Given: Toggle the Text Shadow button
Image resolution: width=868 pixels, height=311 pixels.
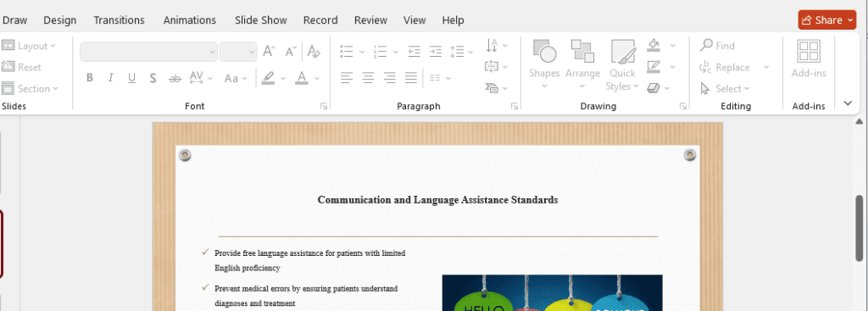Looking at the screenshot, I should (153, 78).
